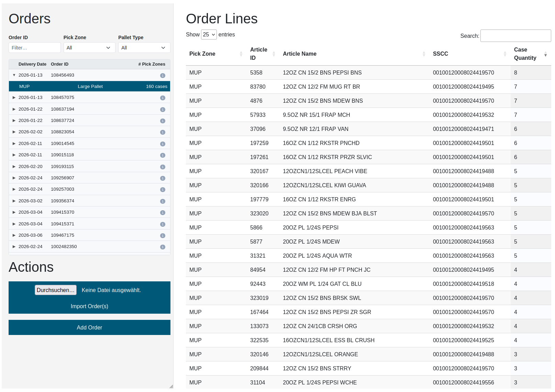The width and height of the screenshot is (555, 392).
Task: Click SSCC 00100120008024419556 cell
Action: 463,383
